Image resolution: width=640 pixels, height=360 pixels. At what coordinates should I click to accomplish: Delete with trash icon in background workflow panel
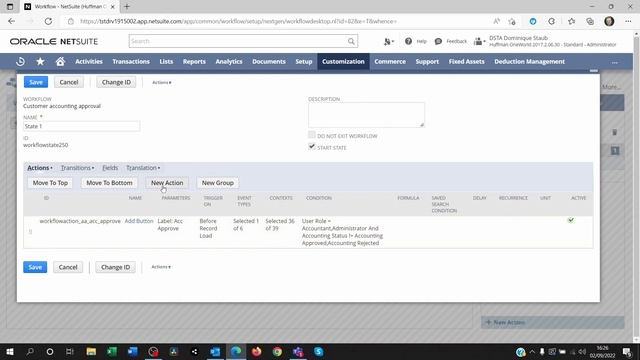615,132
